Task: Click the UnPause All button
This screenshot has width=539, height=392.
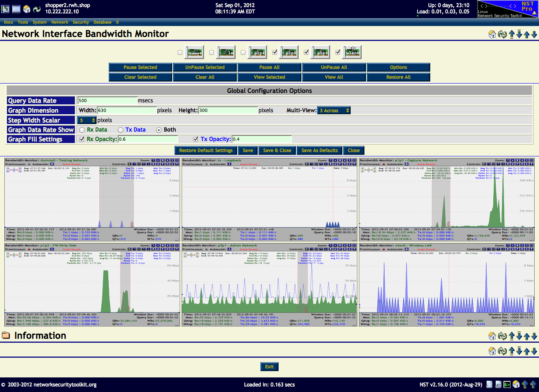Action: point(334,67)
